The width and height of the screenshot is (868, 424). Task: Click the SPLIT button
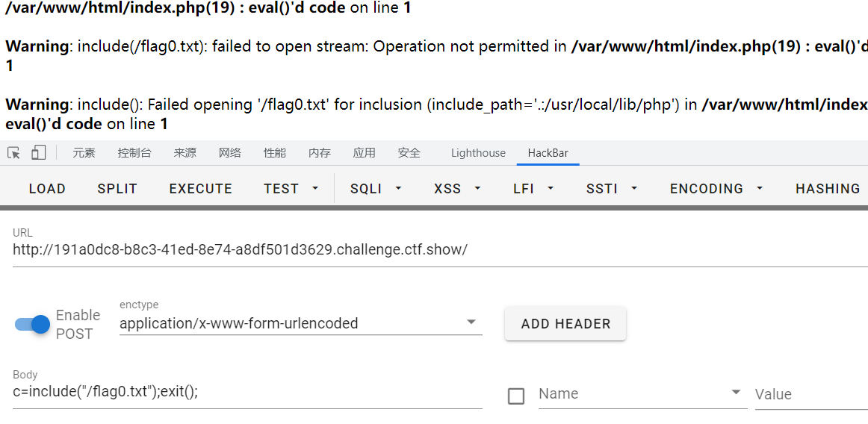pos(117,189)
